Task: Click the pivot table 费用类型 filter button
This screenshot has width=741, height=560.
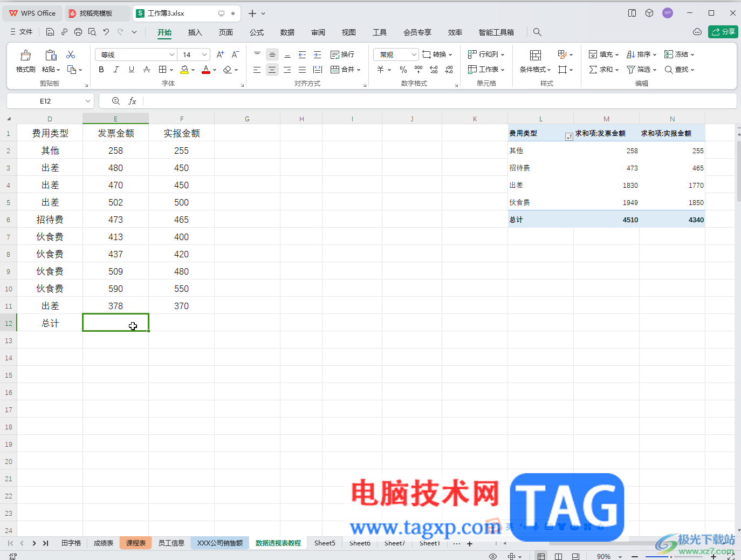Action: coord(568,137)
